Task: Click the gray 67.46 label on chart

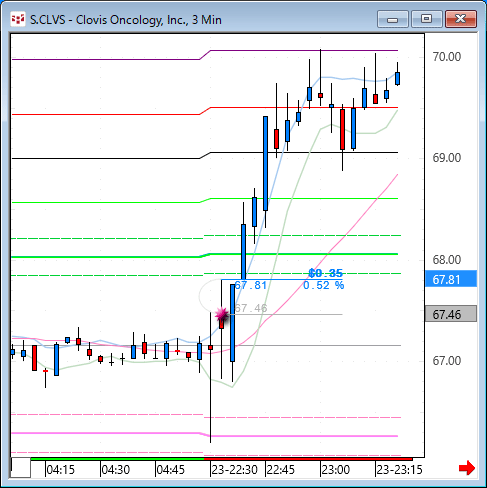Action: (251, 308)
